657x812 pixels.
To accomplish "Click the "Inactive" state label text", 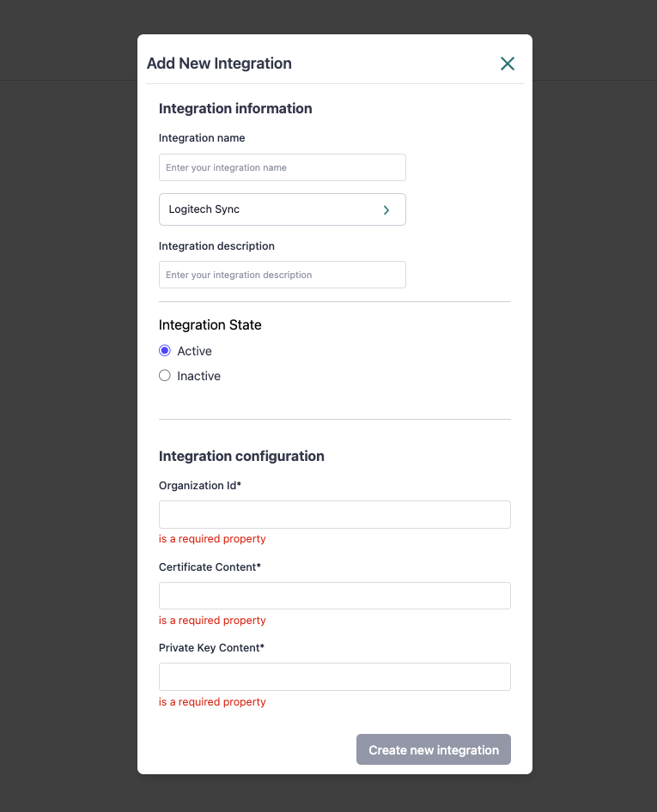I will (x=198, y=376).
